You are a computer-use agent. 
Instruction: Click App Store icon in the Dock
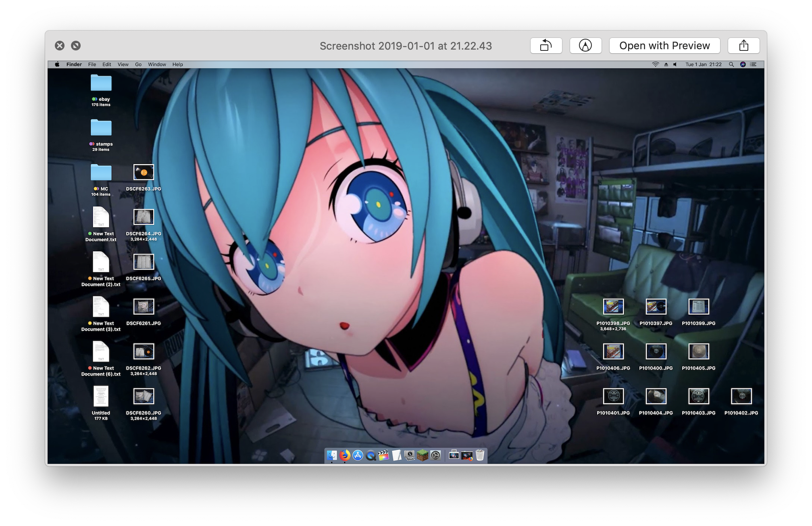[358, 455]
